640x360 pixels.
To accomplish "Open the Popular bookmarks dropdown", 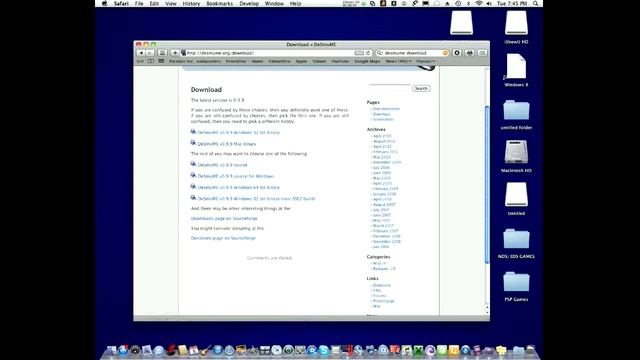I will 425,61.
